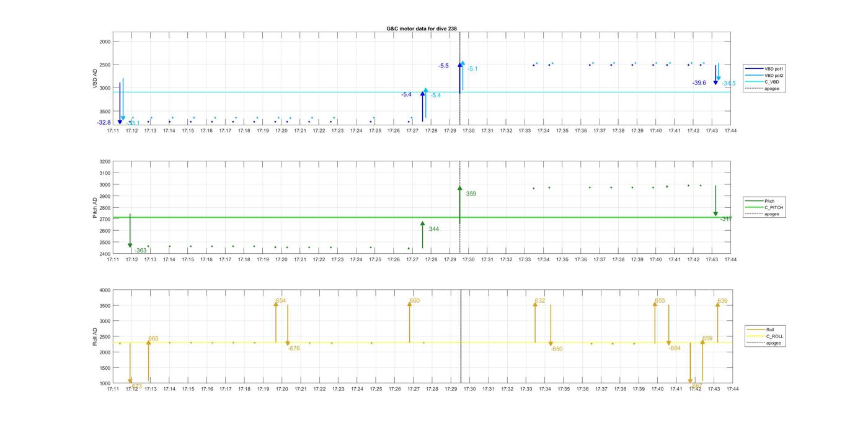Viewport: 868px width, 430px height.
Task: Click the '-363' pitch label
Action: (x=141, y=251)
